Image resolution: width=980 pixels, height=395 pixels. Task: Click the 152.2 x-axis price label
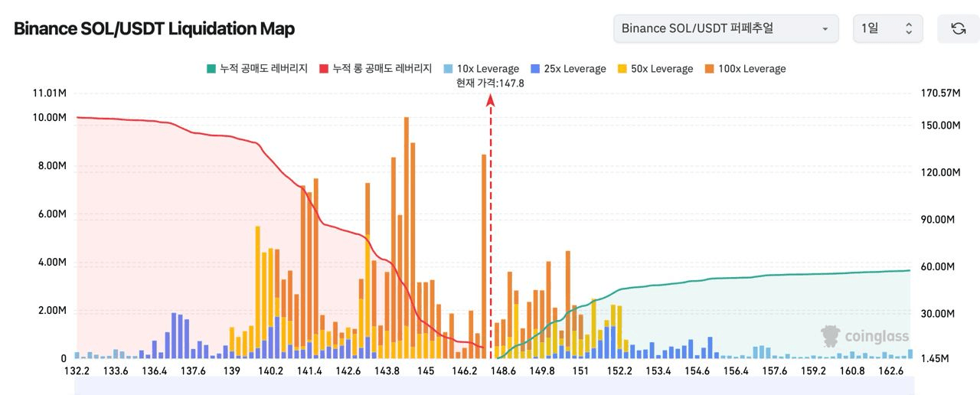tap(619, 371)
